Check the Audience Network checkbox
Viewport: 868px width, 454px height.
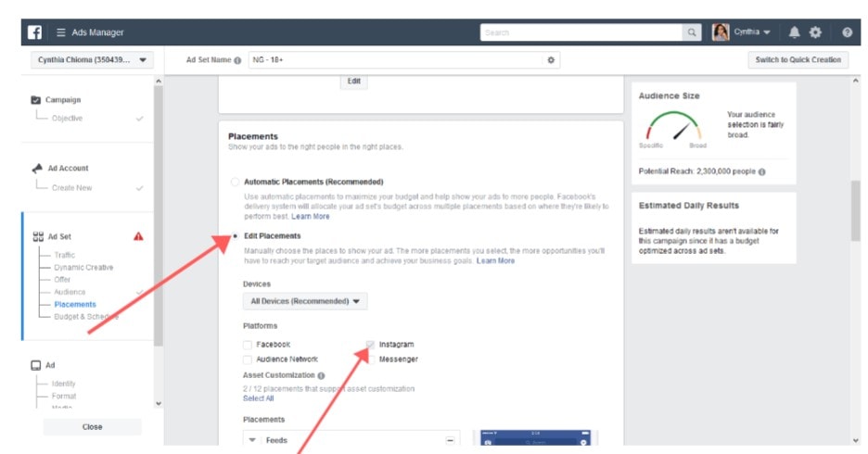248,359
